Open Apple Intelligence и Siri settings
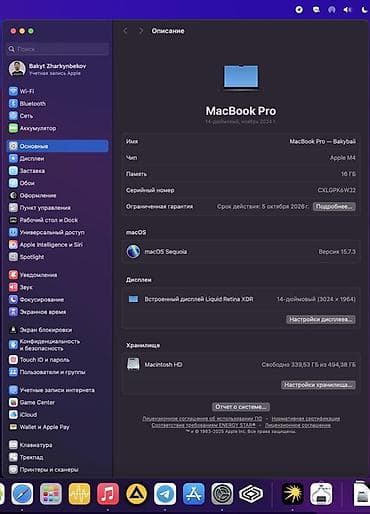 pos(57,245)
